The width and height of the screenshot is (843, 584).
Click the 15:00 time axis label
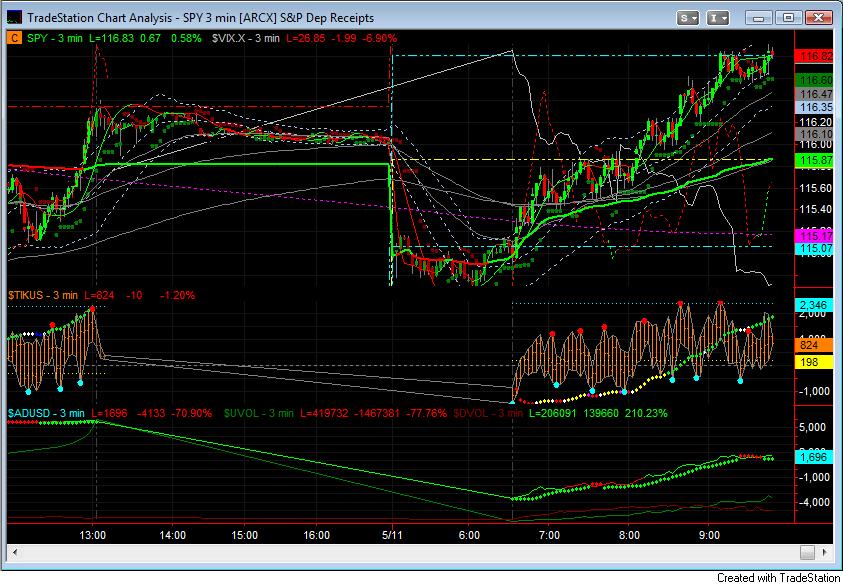point(244,536)
